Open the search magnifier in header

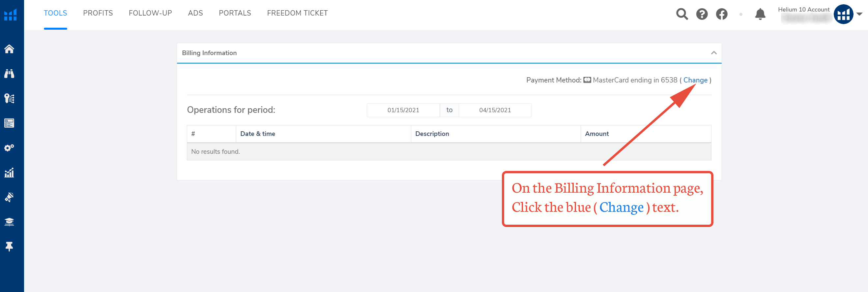coord(682,14)
